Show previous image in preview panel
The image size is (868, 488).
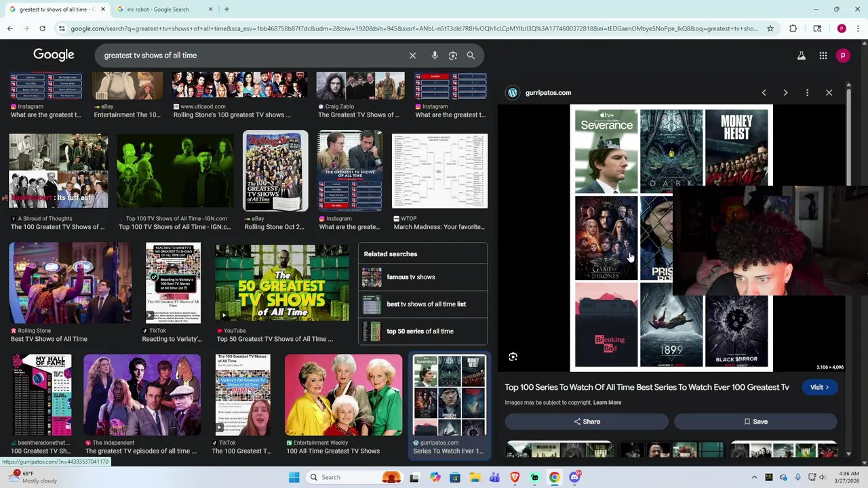764,93
